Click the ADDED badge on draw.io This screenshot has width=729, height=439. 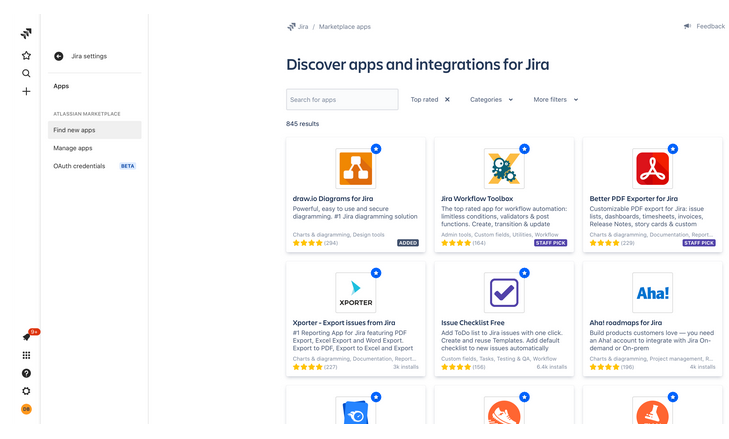pos(408,243)
